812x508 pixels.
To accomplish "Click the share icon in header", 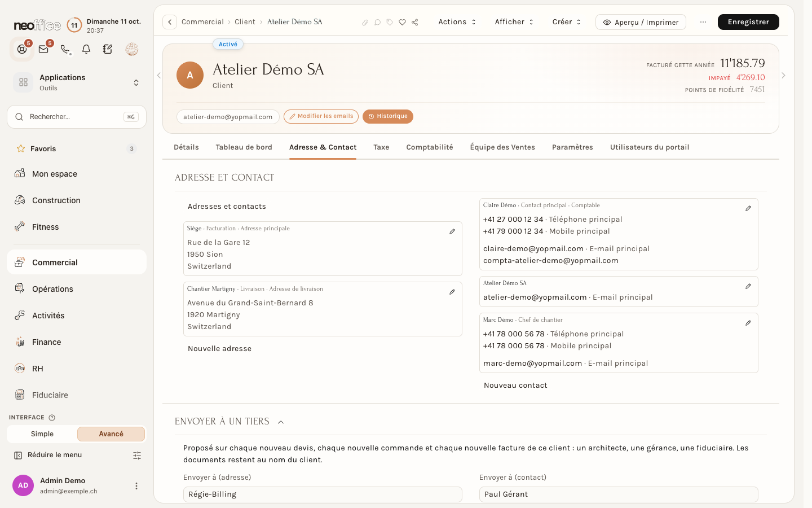I will click(x=415, y=23).
